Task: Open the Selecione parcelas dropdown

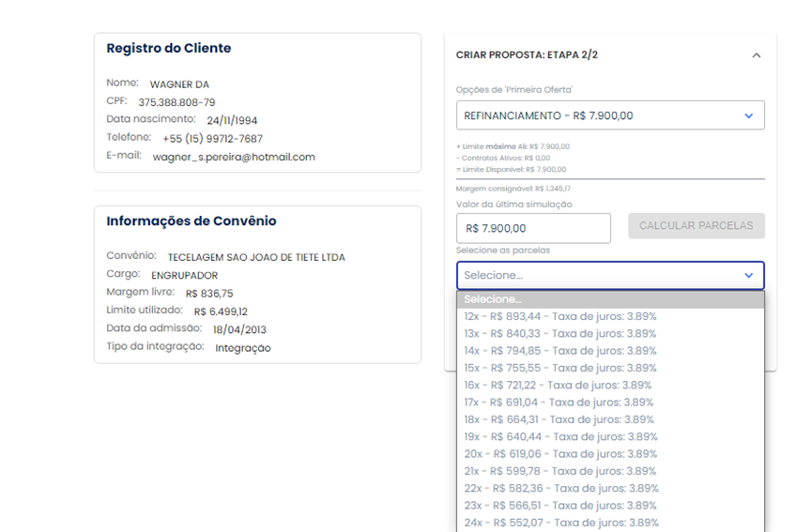Action: (610, 275)
